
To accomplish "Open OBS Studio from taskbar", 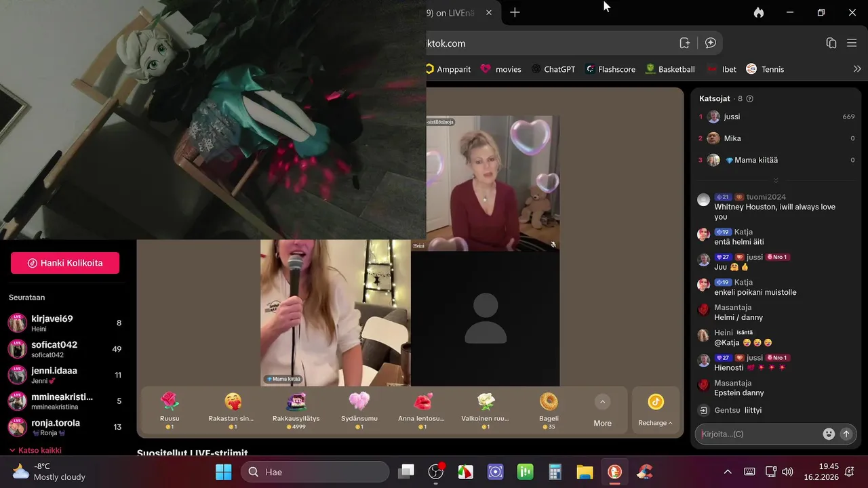I will click(435, 472).
